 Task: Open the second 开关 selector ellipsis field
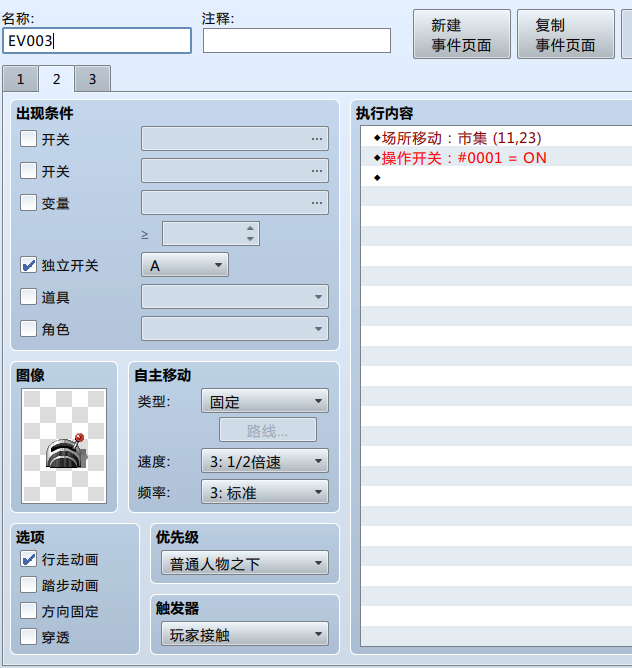pyautogui.click(x=235, y=170)
